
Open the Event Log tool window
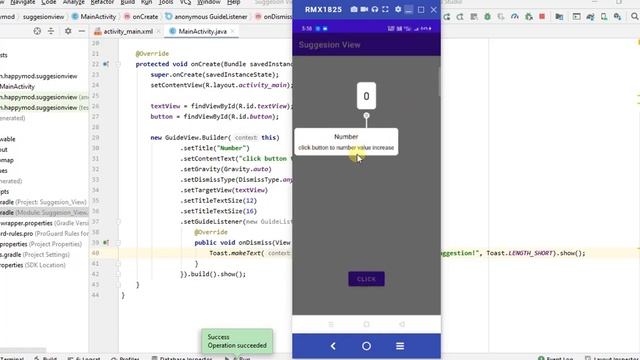click(556, 358)
